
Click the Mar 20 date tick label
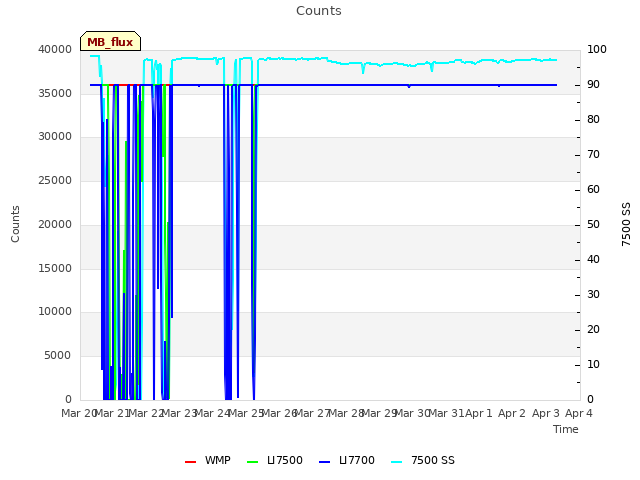coord(78,413)
